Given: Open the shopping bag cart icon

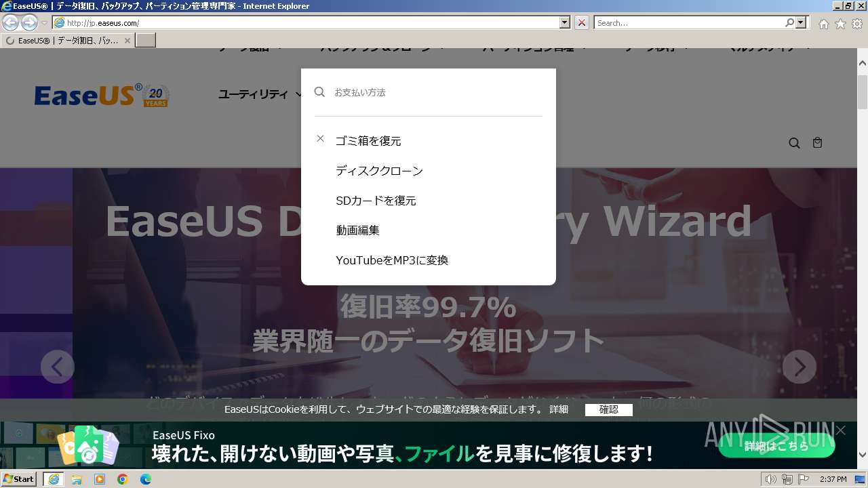Looking at the screenshot, I should (x=817, y=143).
